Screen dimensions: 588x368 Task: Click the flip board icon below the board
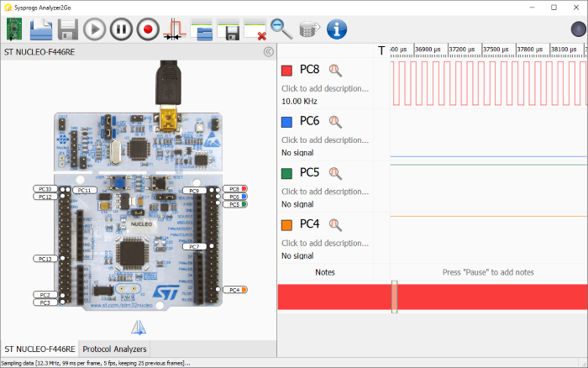(139, 328)
